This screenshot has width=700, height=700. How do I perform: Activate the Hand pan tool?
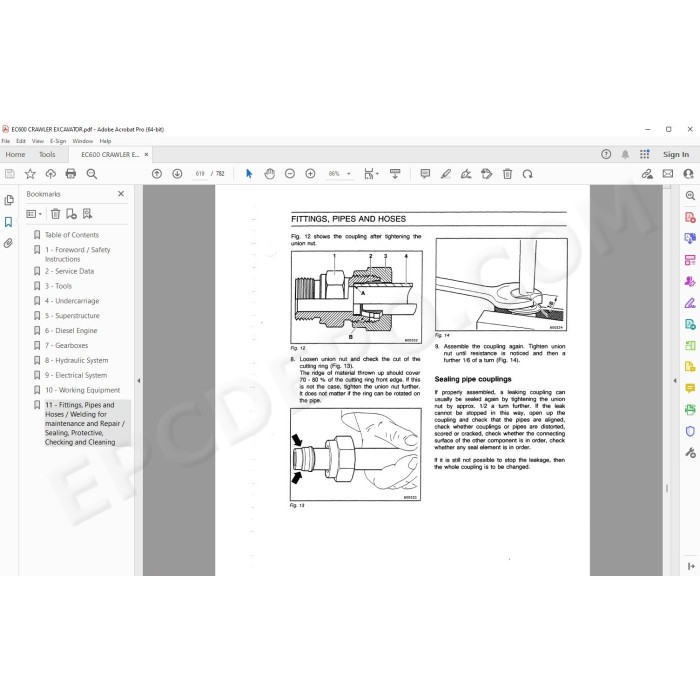coord(269,174)
